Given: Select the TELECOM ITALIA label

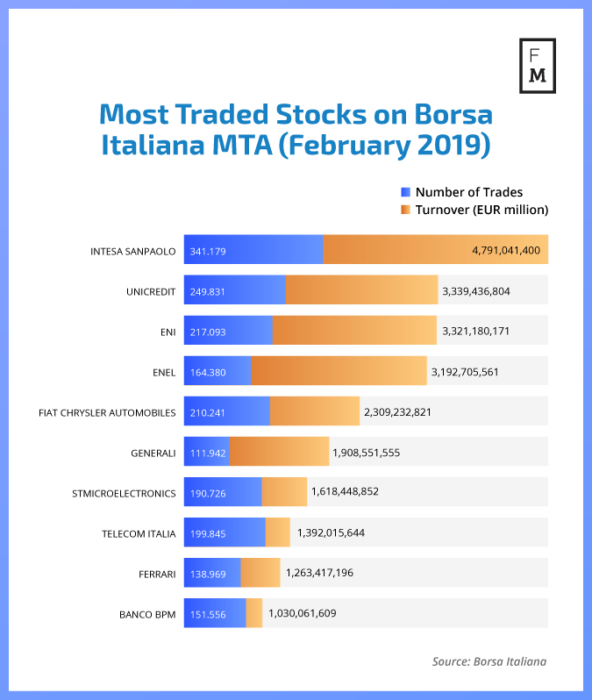Looking at the screenshot, I should (x=139, y=533).
